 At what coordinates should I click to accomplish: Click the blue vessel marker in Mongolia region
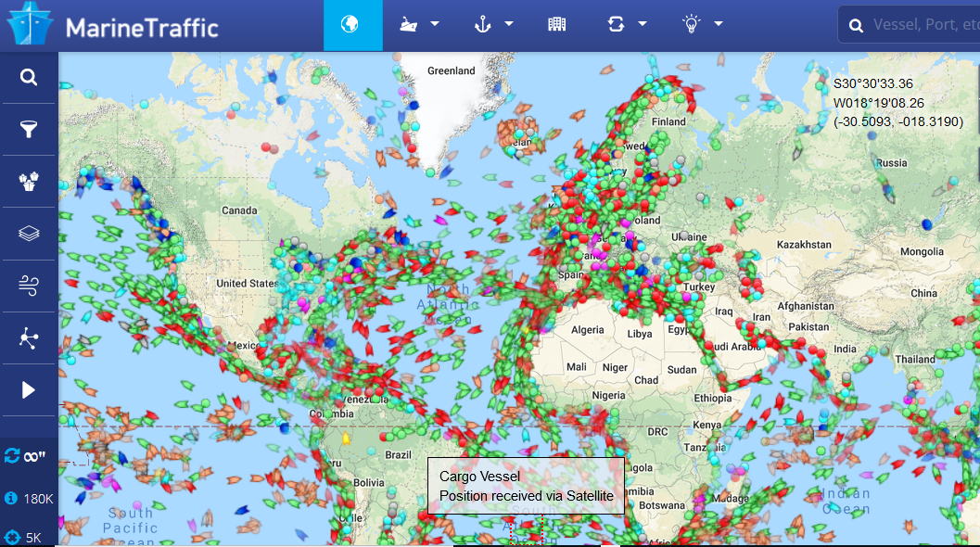coord(926,224)
